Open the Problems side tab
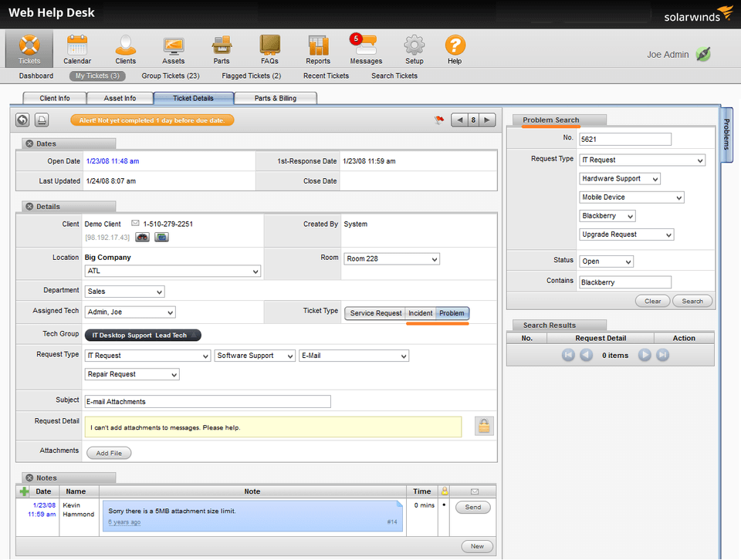The width and height of the screenshot is (741, 560). [727, 134]
